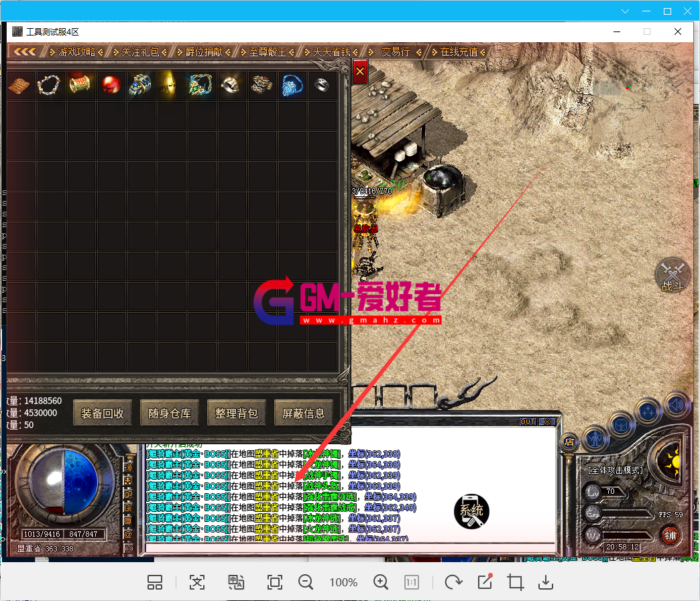Rotate the image clockwise
This screenshot has width=700, height=601.
(x=453, y=582)
